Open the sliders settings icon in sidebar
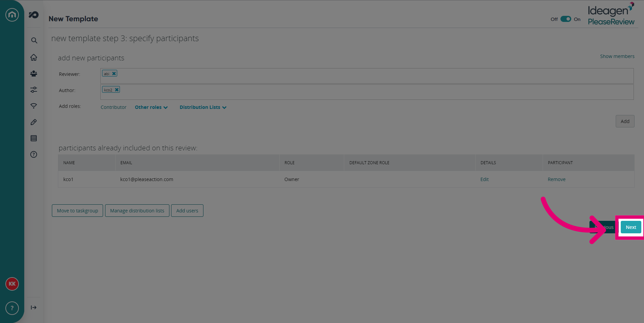The height and width of the screenshot is (323, 644). click(34, 90)
